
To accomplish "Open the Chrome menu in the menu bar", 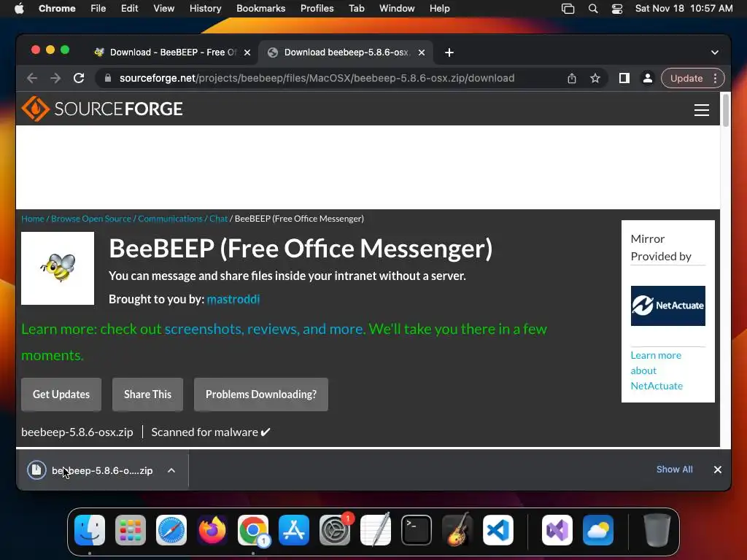I will click(57, 9).
